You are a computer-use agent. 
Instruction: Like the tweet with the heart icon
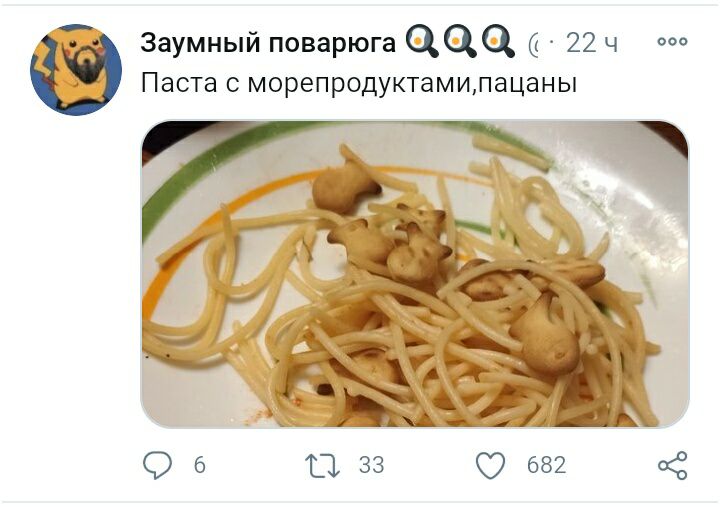click(x=490, y=465)
